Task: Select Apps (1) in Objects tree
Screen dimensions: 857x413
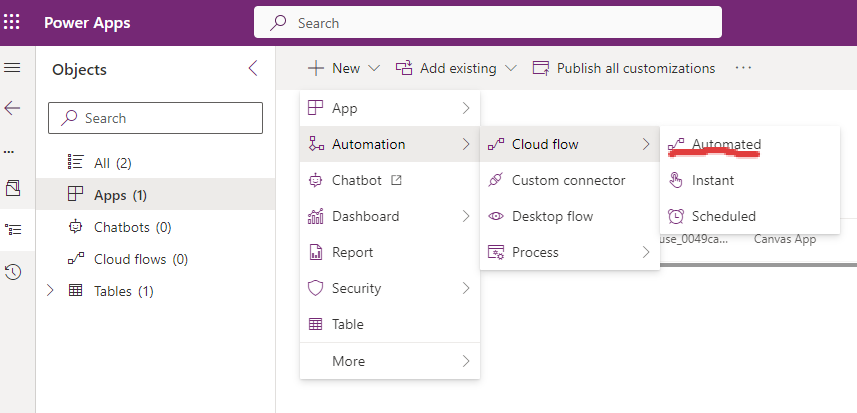Action: pos(155,195)
